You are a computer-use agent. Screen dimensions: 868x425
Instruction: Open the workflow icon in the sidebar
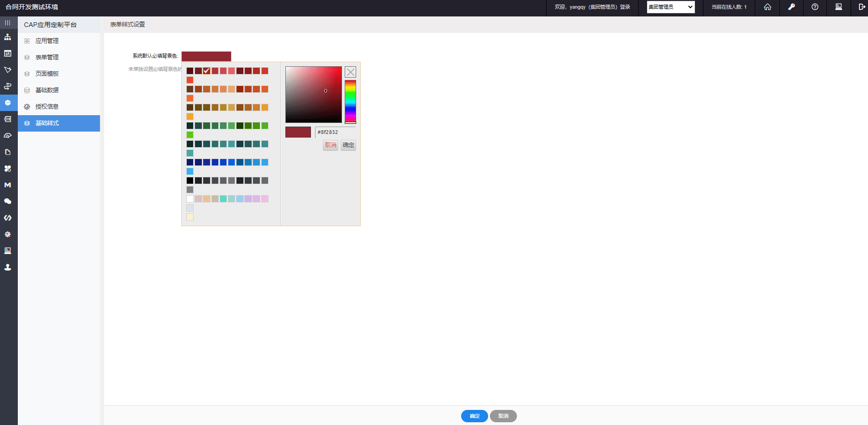8,86
